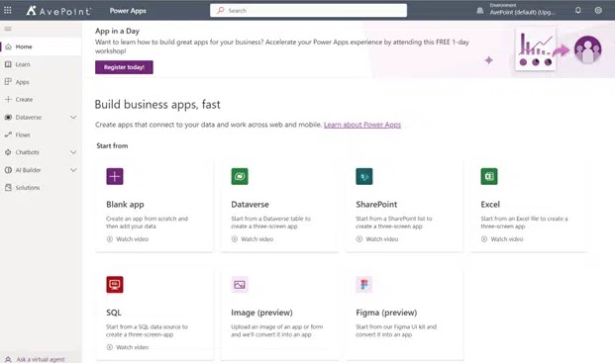Open the app launcher waffle icon
Screen dimensions: 615x364
pos(8,11)
